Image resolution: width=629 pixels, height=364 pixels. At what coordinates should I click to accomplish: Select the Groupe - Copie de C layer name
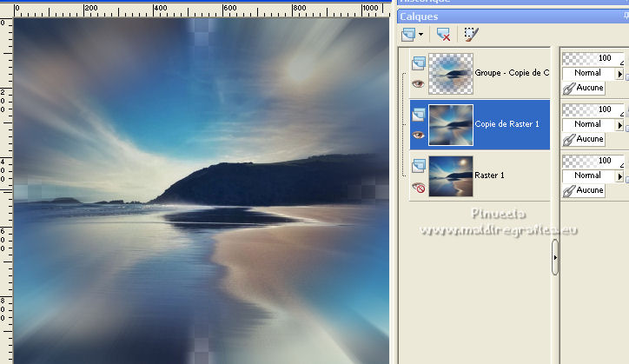click(x=512, y=73)
